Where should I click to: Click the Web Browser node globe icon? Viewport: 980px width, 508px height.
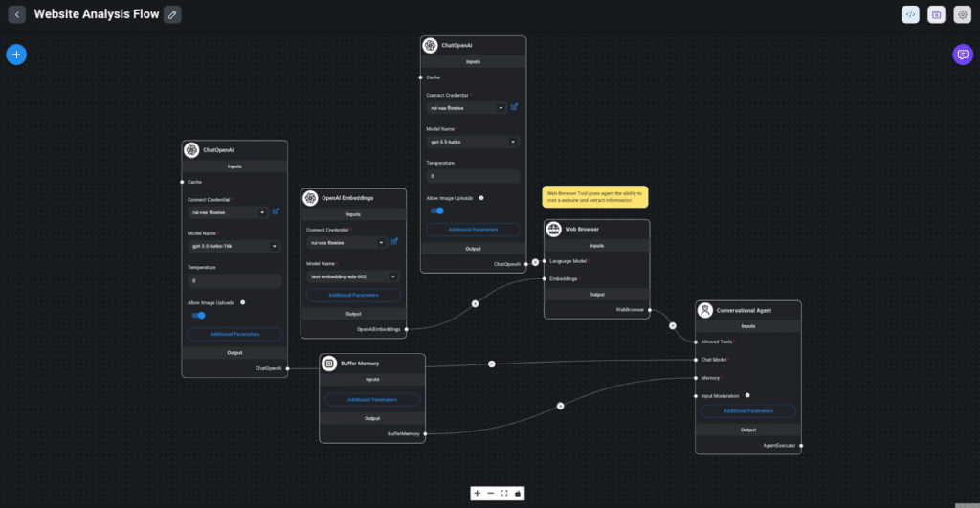click(554, 230)
